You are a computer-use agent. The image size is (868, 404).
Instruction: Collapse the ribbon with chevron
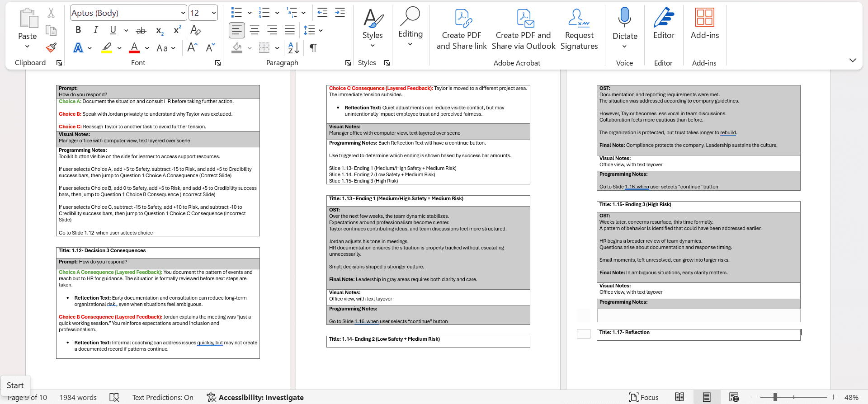tap(853, 60)
